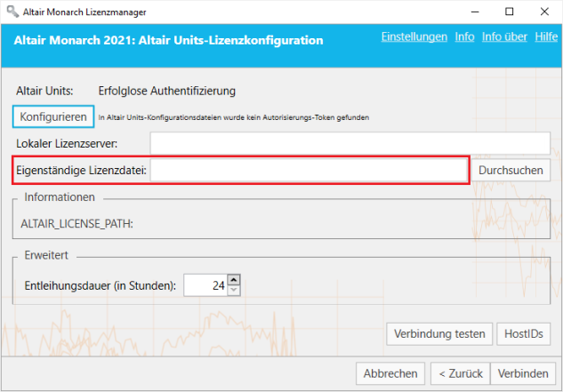Open the Info über link
This screenshot has height=392, width=563.
coord(504,37)
